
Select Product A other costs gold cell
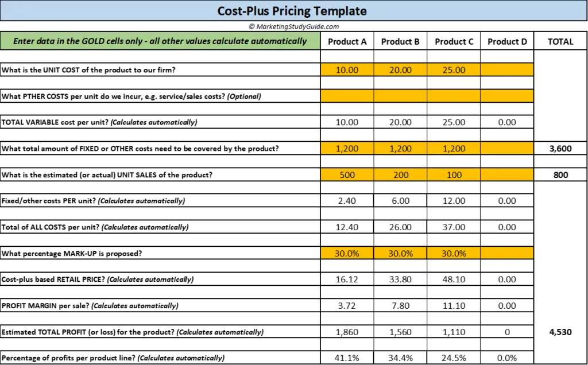click(347, 96)
